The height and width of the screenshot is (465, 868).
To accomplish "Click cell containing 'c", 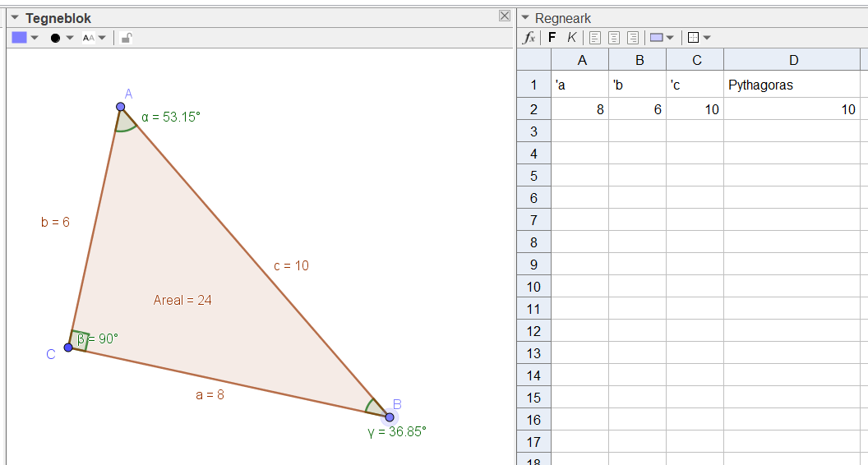I will tap(695, 85).
